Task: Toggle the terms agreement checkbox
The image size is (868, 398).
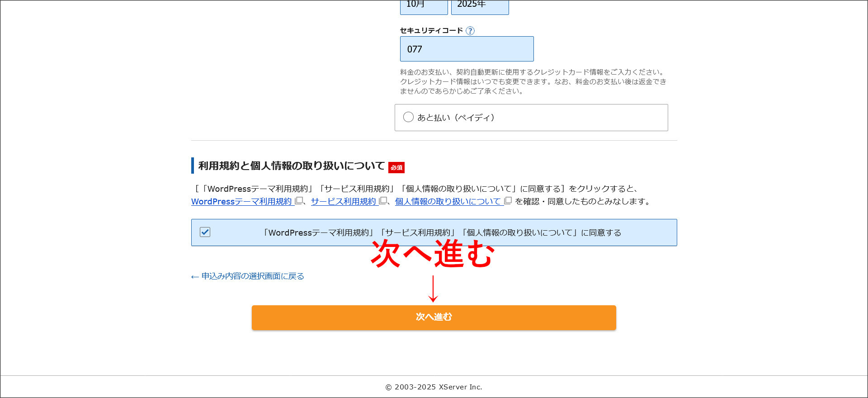Action: 205,232
